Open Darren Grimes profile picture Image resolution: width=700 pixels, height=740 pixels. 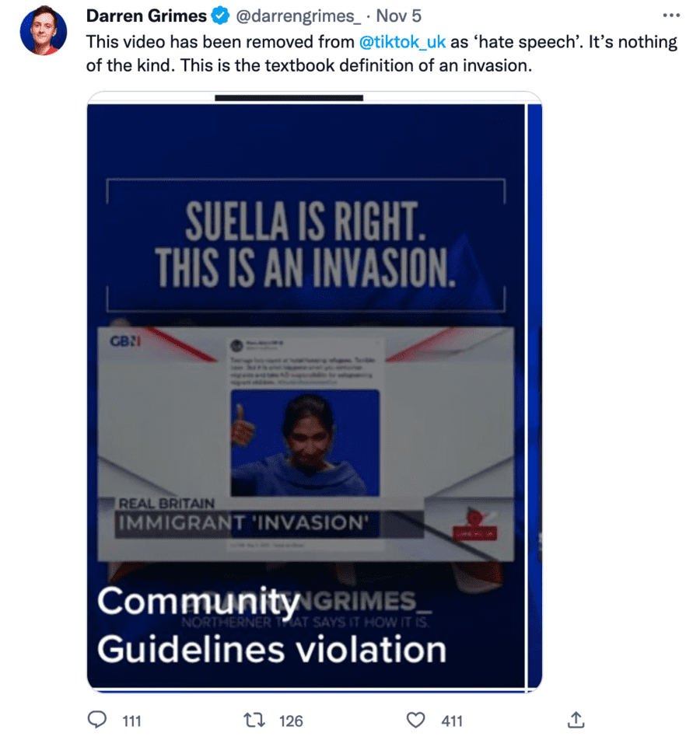44,30
